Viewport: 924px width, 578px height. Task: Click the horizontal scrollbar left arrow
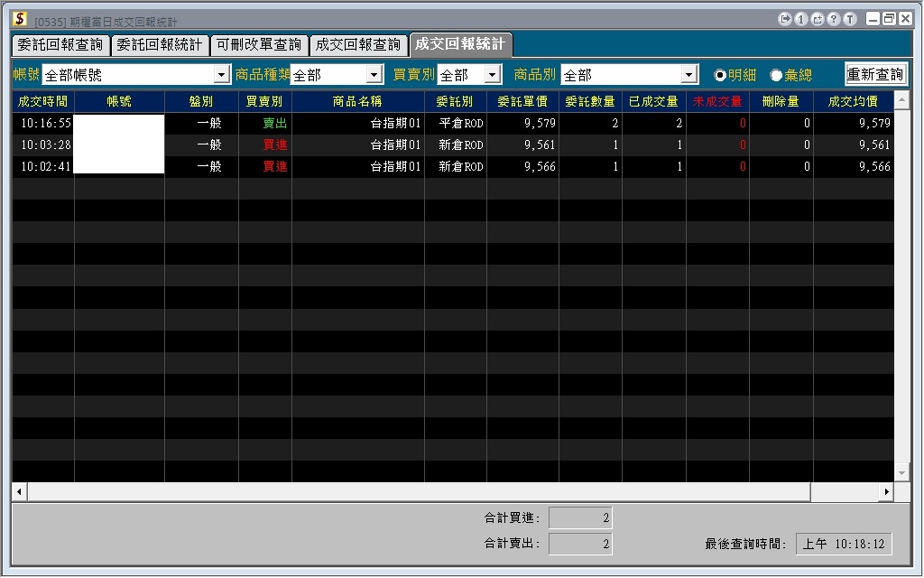[x=20, y=491]
